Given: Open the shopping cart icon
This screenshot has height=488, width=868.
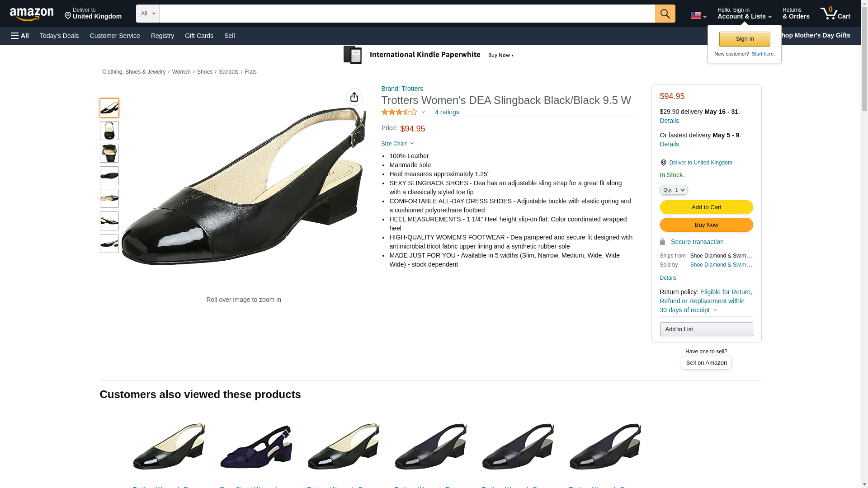Looking at the screenshot, I should point(835,14).
